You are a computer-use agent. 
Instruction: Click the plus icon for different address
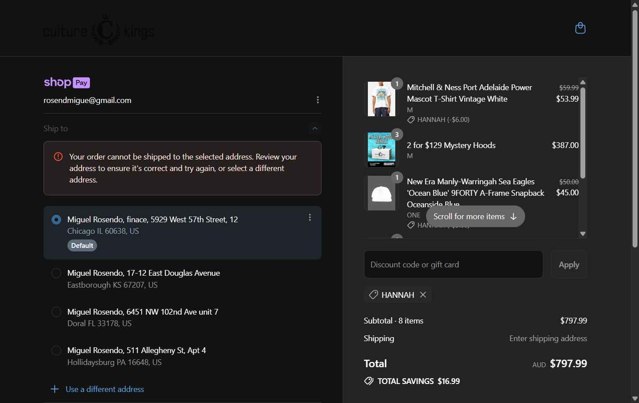coord(55,389)
